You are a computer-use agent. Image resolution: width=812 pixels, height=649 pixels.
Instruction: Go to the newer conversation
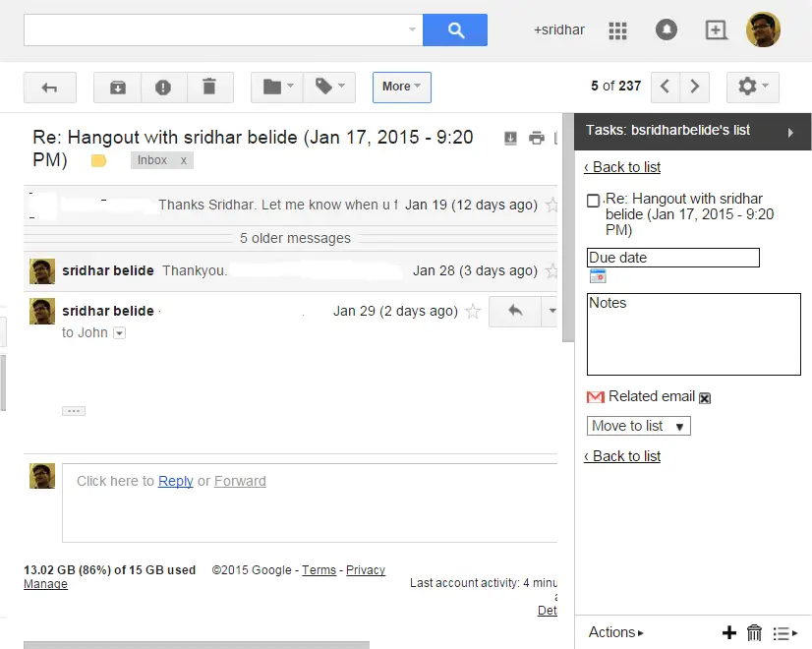click(x=666, y=86)
